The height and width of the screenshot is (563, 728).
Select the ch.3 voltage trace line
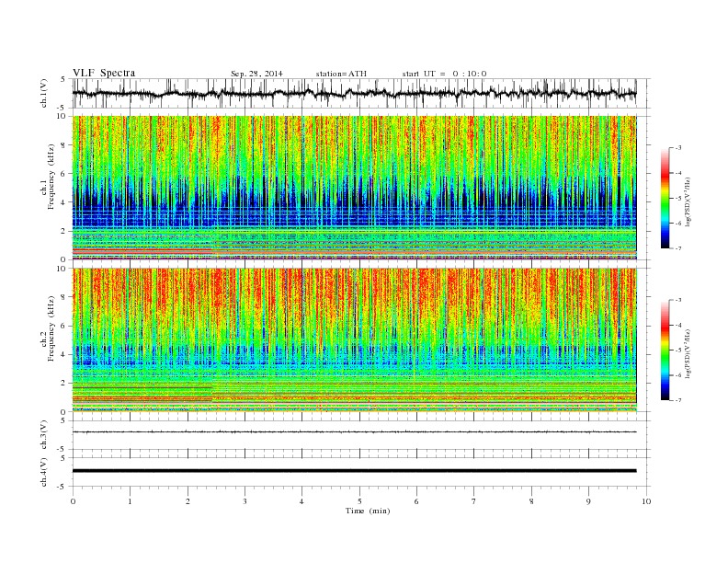tap(355, 432)
